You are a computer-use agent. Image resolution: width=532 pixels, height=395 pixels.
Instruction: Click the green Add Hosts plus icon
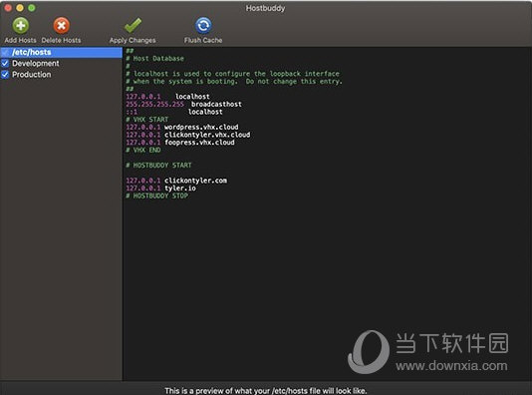coord(21,26)
